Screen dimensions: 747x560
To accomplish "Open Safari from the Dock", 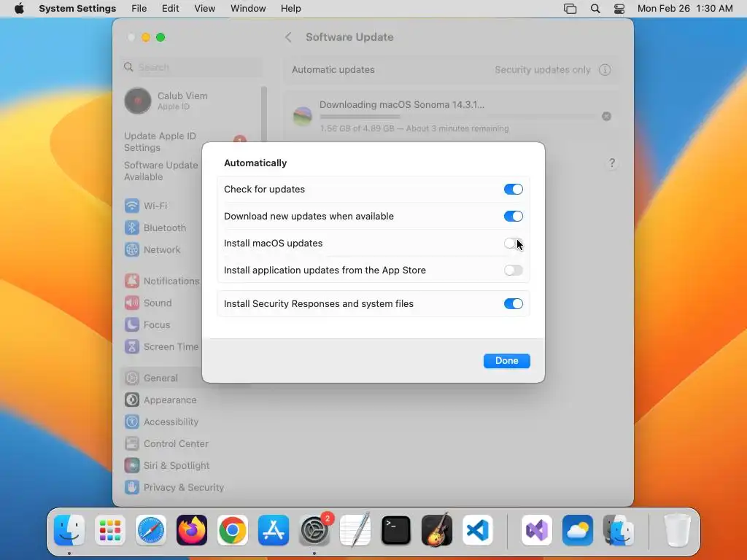I will [x=151, y=530].
